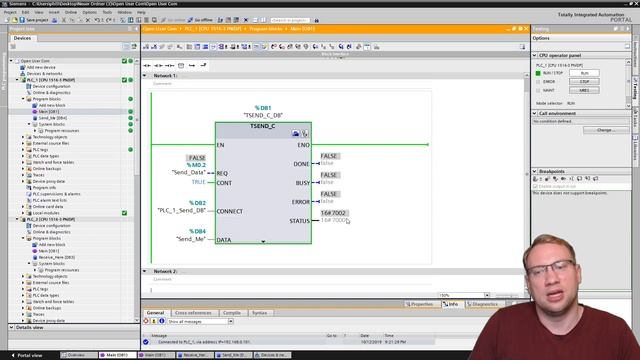Open the Online menu
Image resolution: width=640 pixels, height=360 pixels.
[71, 12]
